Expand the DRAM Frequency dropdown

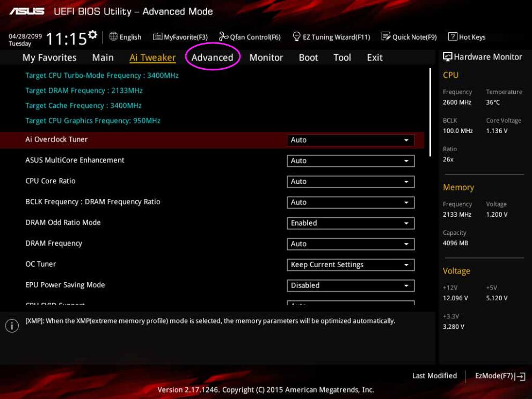point(351,243)
